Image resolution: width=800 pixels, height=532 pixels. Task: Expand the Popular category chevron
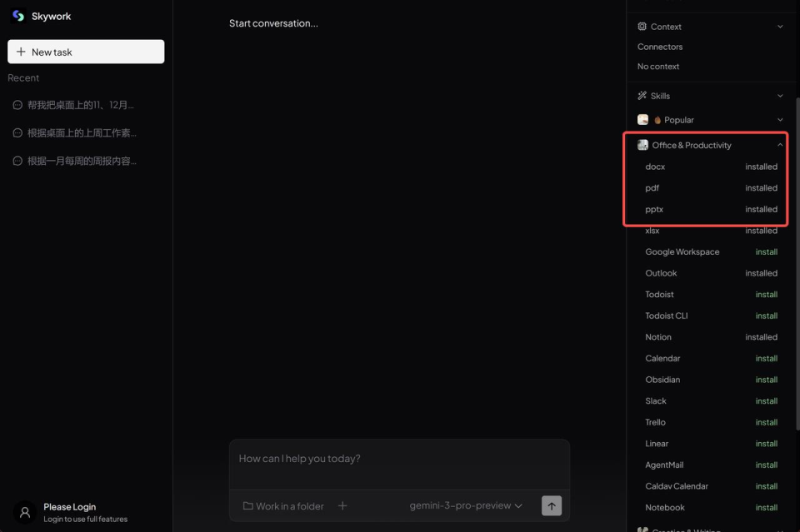pos(780,120)
